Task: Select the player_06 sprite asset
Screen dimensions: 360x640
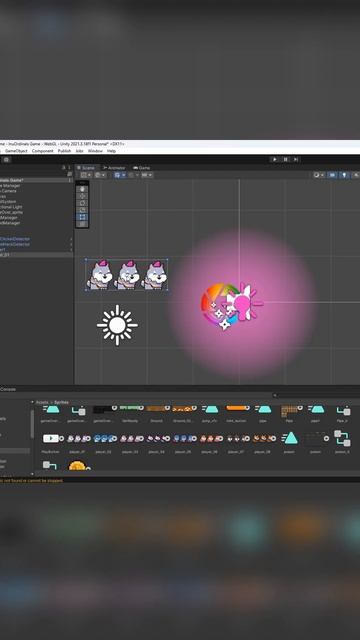Action: click(208, 438)
